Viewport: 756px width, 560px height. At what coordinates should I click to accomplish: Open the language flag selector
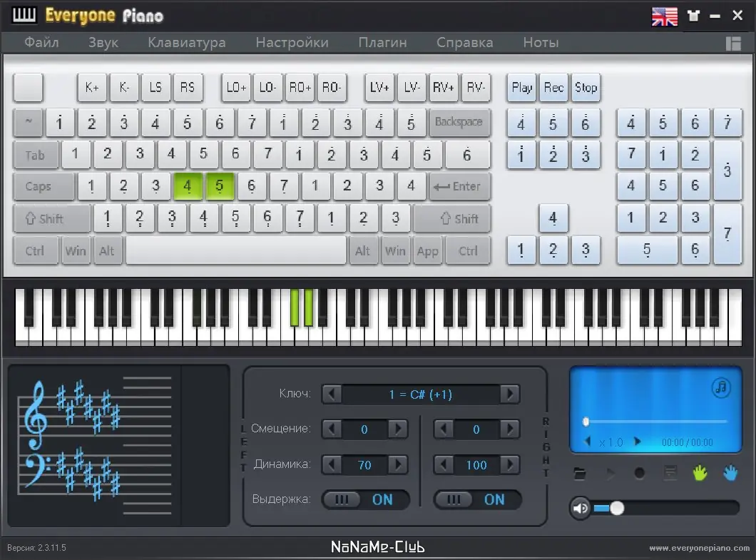tap(665, 16)
